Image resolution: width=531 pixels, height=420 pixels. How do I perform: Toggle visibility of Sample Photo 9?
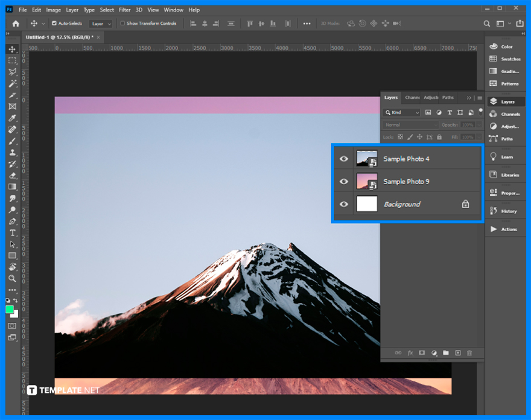[x=343, y=181]
